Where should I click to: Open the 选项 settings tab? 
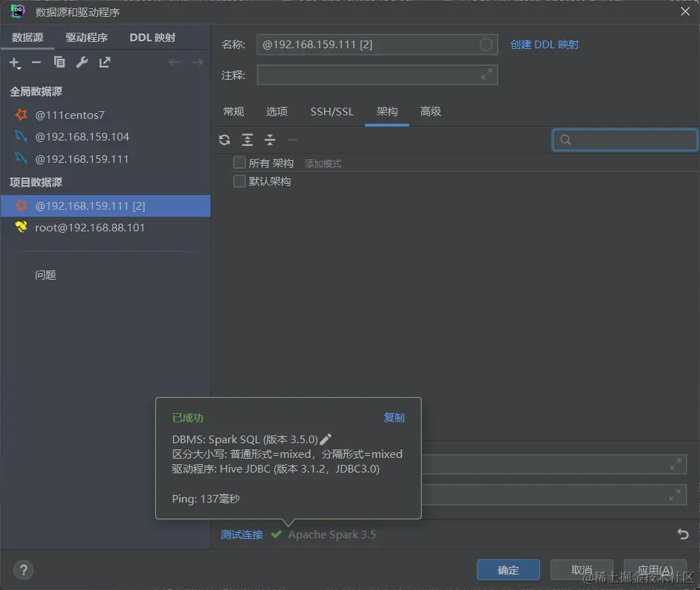pyautogui.click(x=277, y=112)
